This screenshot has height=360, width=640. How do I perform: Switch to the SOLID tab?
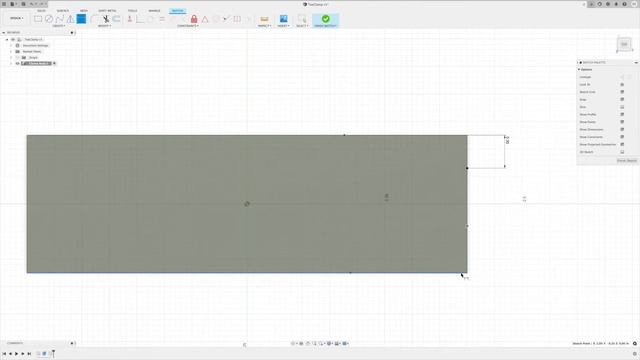click(x=41, y=11)
